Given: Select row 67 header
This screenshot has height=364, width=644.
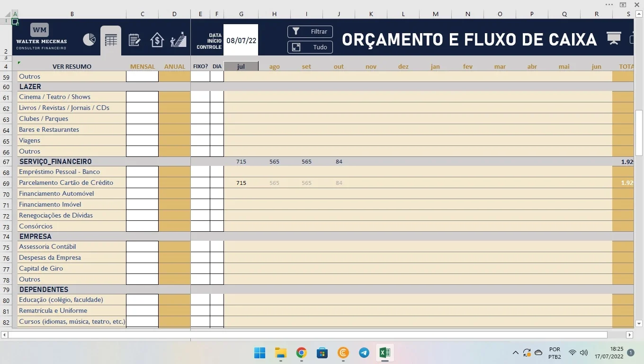Looking at the screenshot, I should pos(6,162).
